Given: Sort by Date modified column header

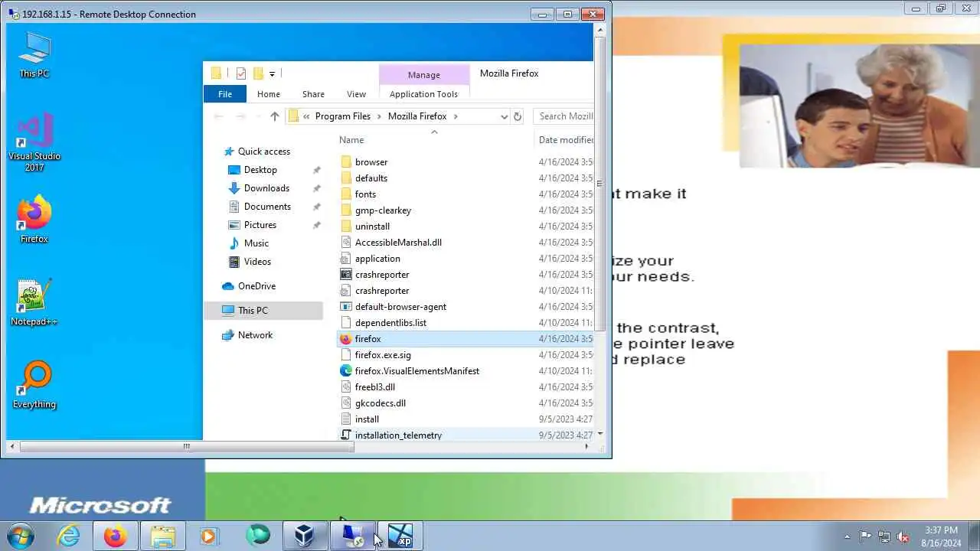Looking at the screenshot, I should pos(565,140).
